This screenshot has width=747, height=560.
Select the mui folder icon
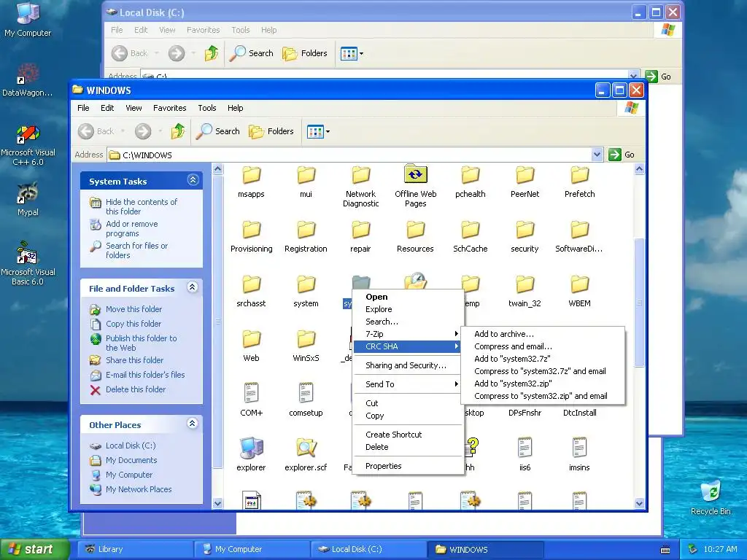[306, 175]
